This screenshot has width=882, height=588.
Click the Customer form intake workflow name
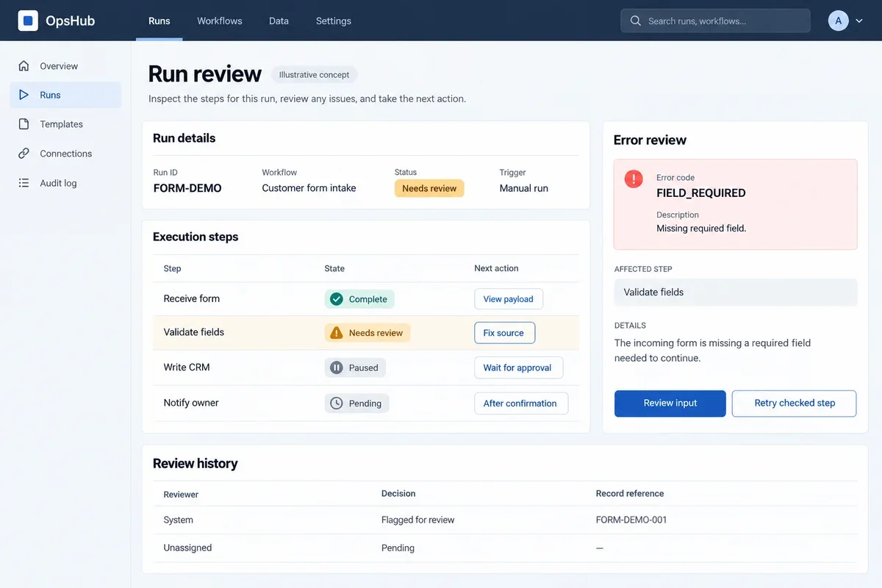309,188
